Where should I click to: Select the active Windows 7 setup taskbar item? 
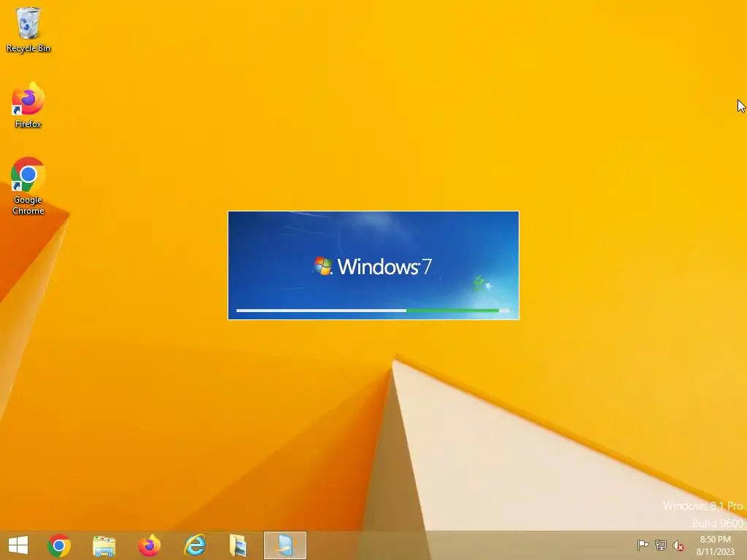point(285,545)
